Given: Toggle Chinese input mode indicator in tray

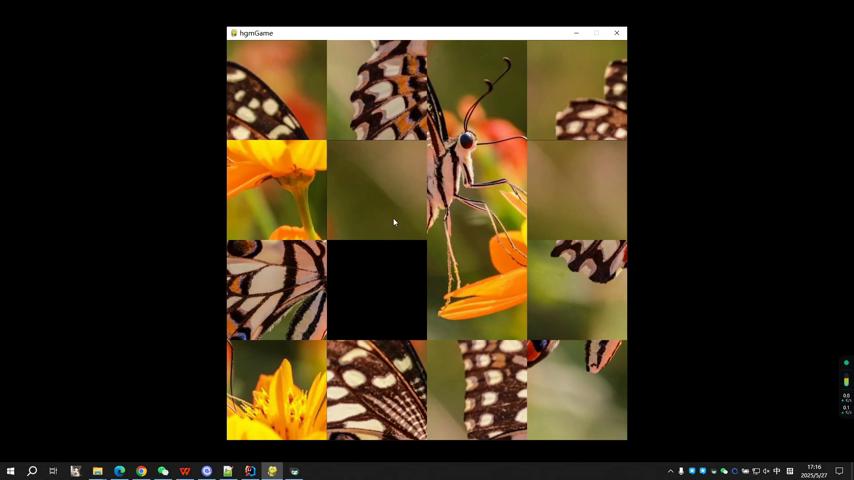Looking at the screenshot, I should (777, 471).
